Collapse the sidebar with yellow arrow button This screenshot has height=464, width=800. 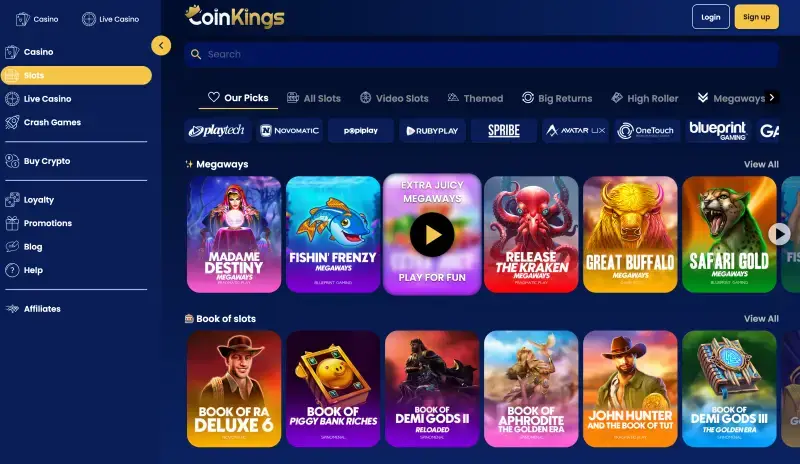pyautogui.click(x=161, y=45)
